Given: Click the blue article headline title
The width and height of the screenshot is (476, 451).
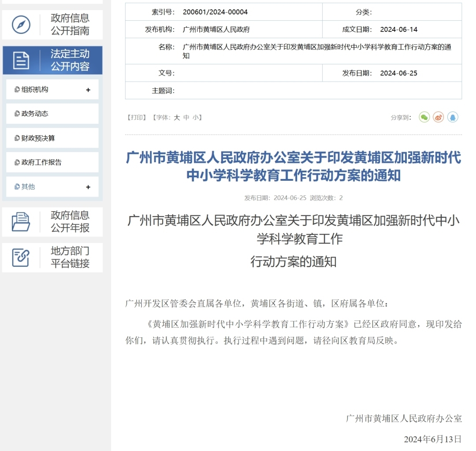Looking at the screenshot, I should pos(294,166).
